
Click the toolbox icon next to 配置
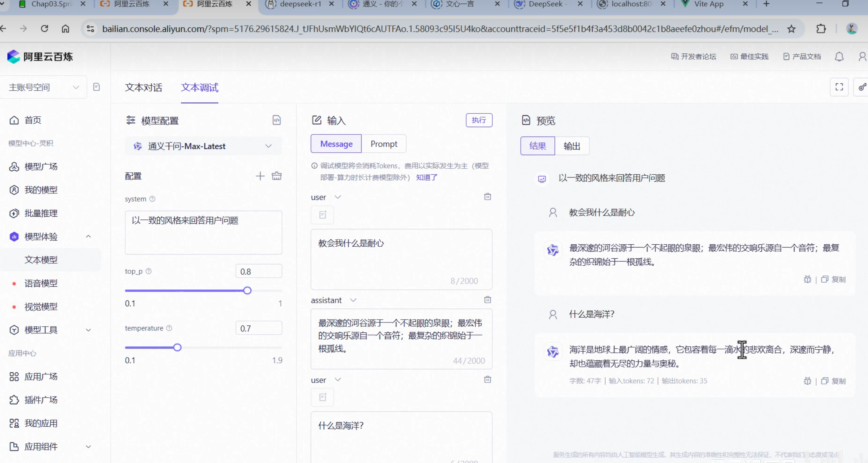coord(277,176)
